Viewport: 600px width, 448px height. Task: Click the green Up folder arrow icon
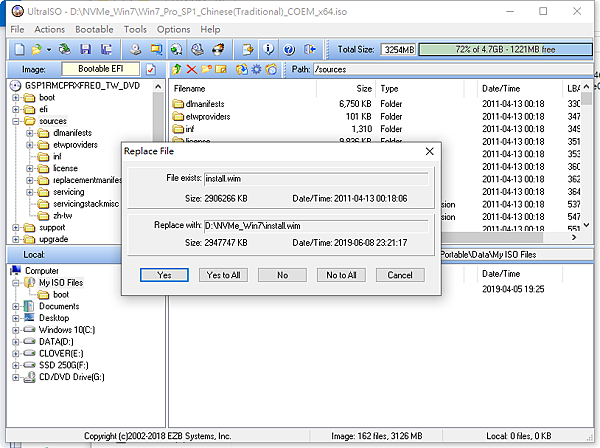tap(177, 69)
